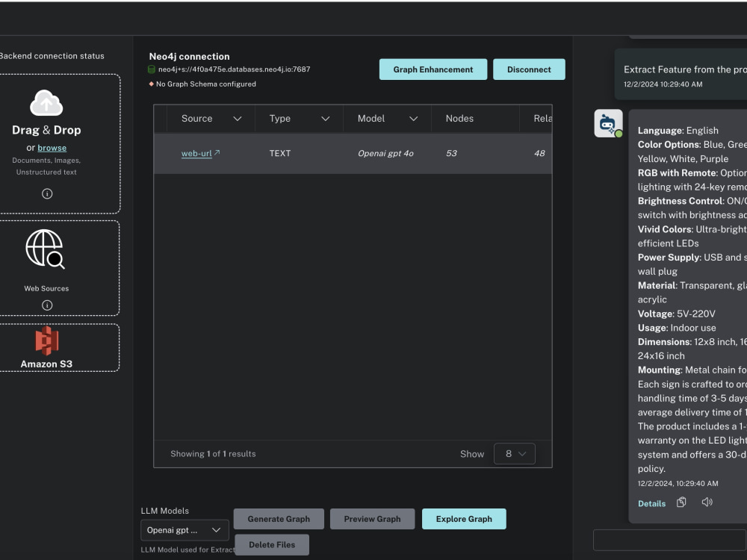Click the orange diamond schema warning icon

tap(152, 84)
